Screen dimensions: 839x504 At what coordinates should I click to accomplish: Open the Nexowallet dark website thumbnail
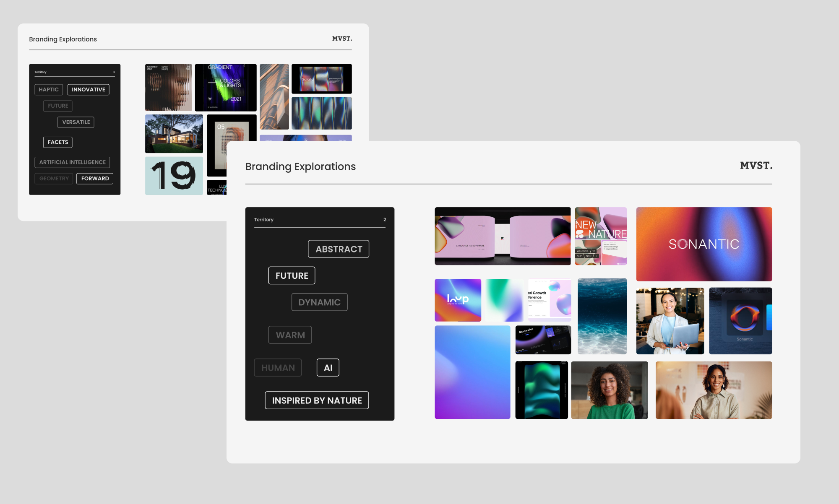[x=543, y=340]
